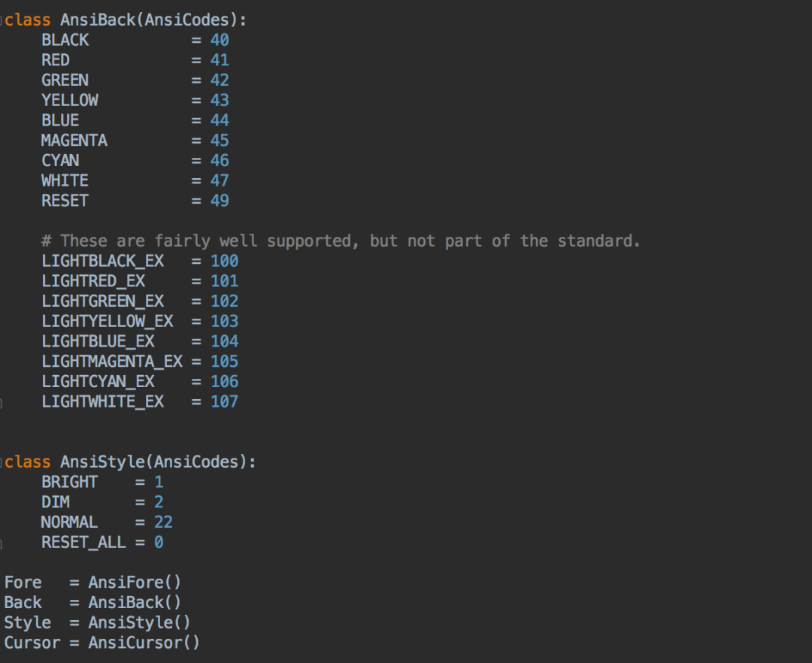Click the value 41 for RED
Screen dimensions: 812x663
[220, 60]
